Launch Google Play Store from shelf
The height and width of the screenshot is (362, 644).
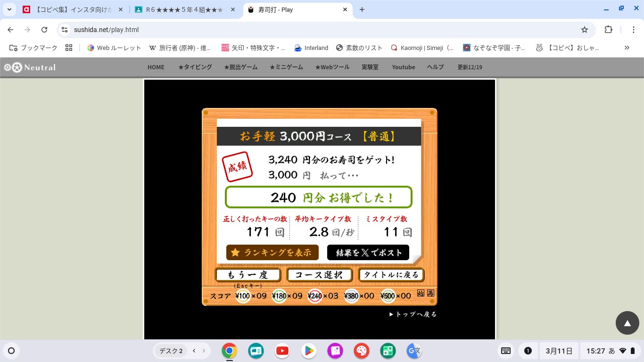tap(309, 351)
